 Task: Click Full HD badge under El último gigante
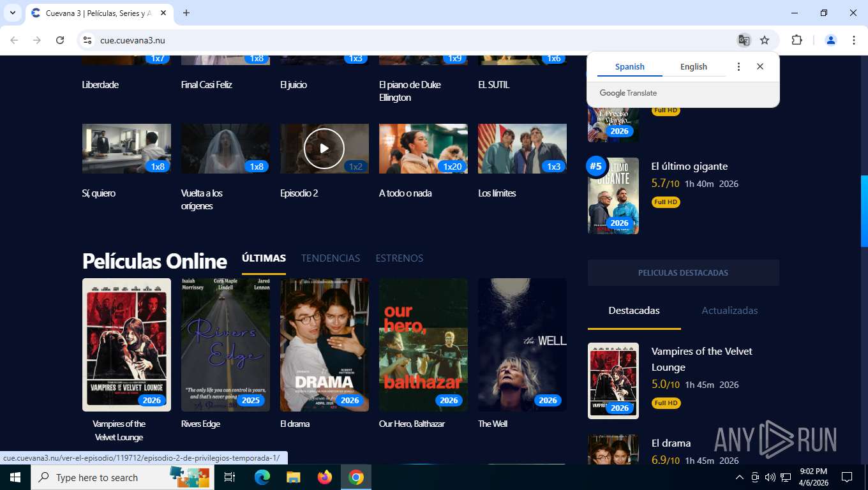coord(666,202)
